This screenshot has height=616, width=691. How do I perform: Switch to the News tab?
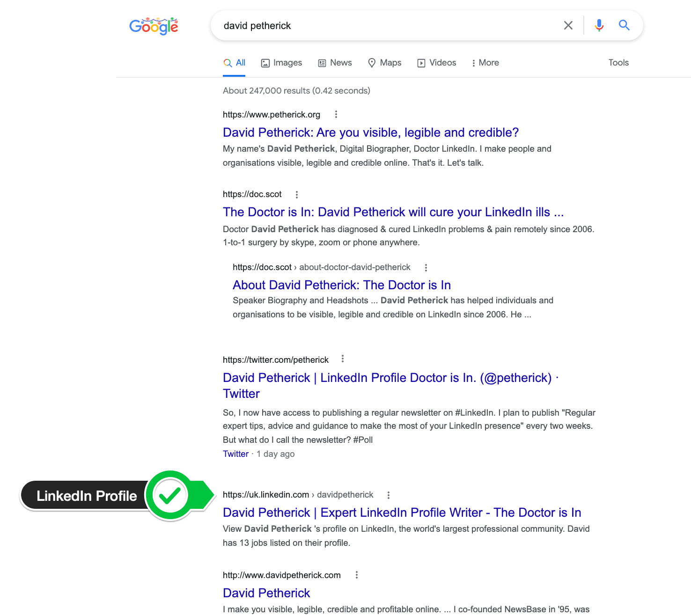click(x=335, y=63)
